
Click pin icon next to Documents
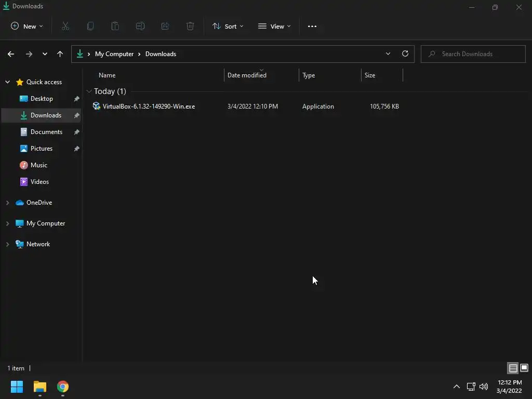[77, 132]
